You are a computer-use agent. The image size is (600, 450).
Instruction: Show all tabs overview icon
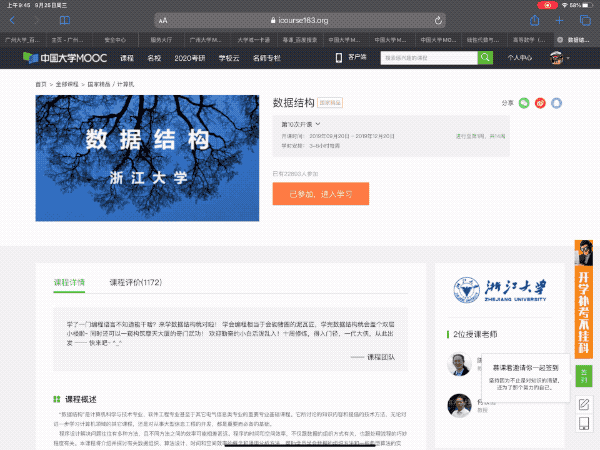click(x=585, y=20)
